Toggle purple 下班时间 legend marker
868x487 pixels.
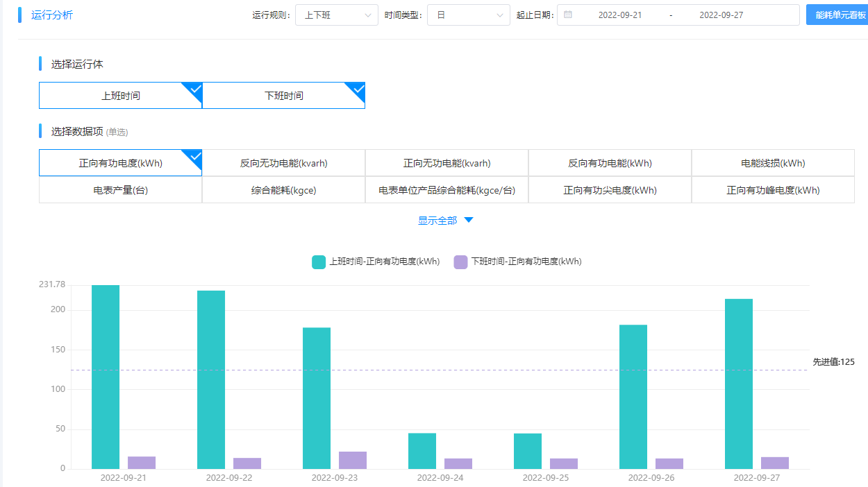tap(460, 262)
